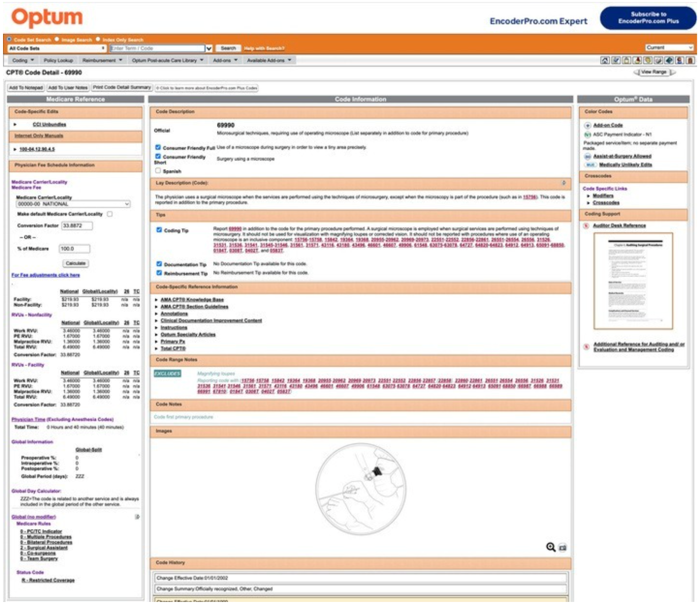The height and width of the screenshot is (606, 700).
Task: Select the Code Set Search radio button
Action: coord(9,39)
